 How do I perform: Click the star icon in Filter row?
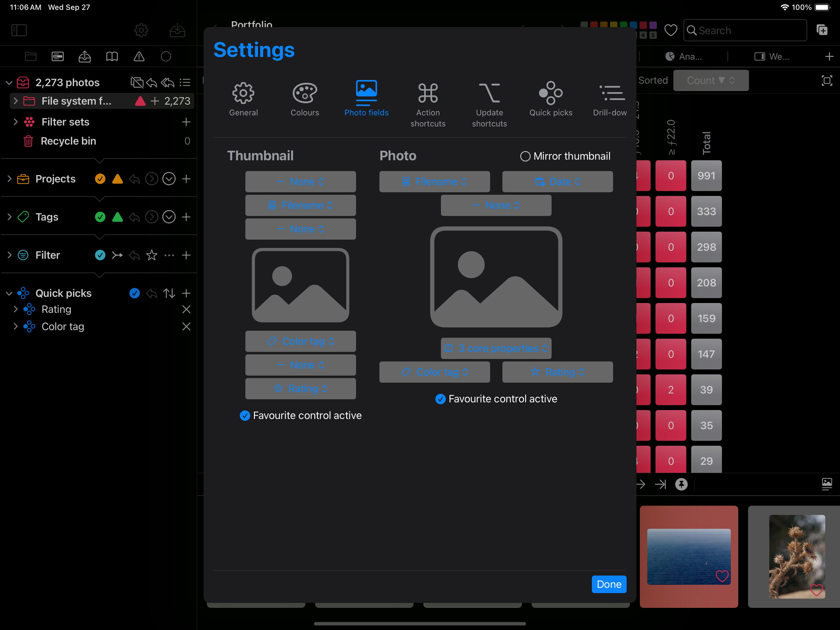click(152, 255)
